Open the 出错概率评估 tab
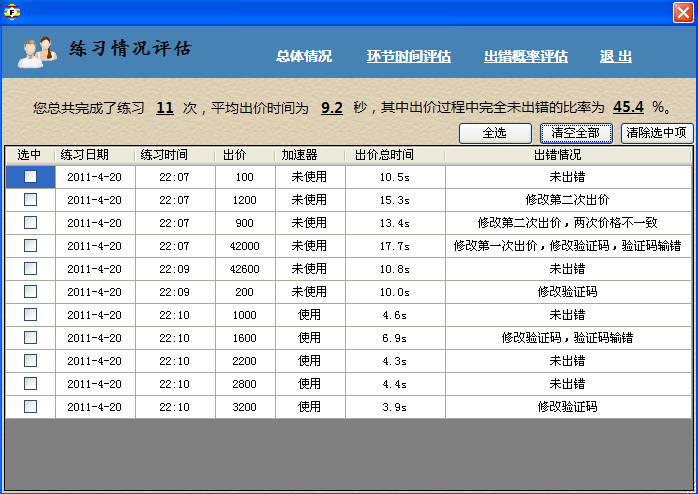Image resolution: width=698 pixels, height=494 pixels. click(x=526, y=56)
